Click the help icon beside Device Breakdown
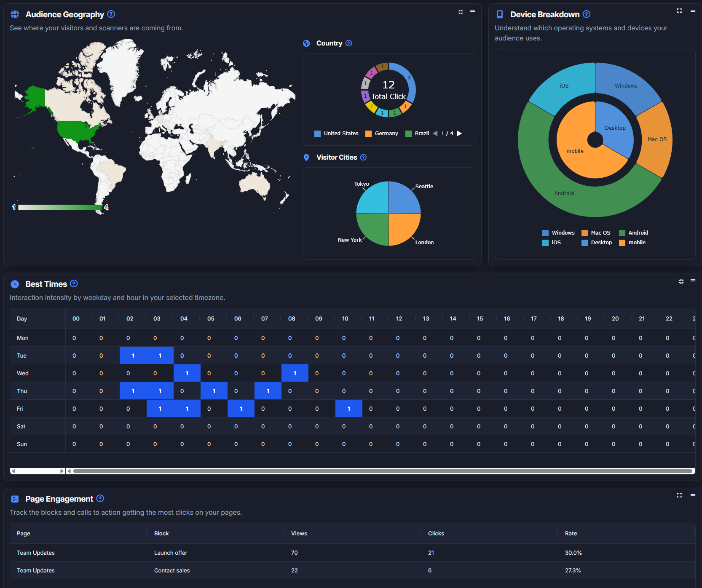 point(587,14)
